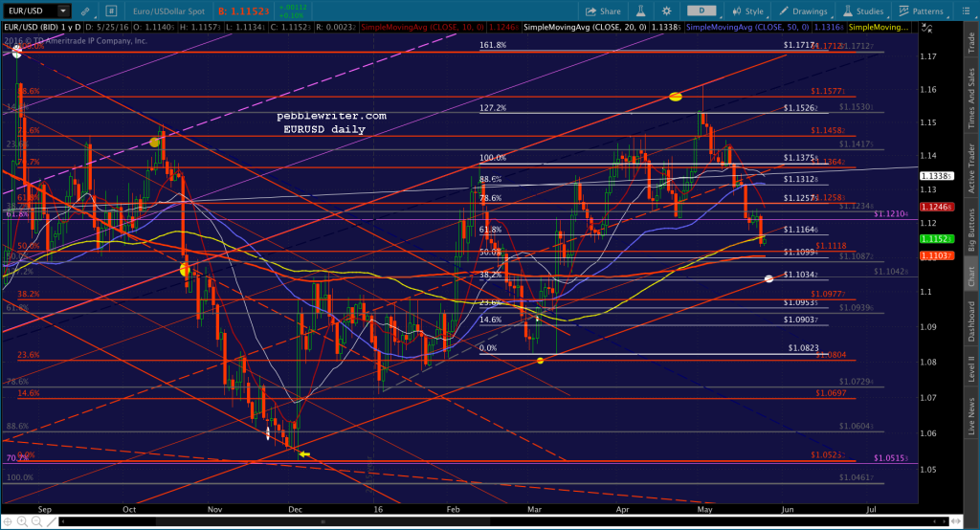Click the collapse arrows icon above price axis
The image size is (980, 530).
pos(926,28)
